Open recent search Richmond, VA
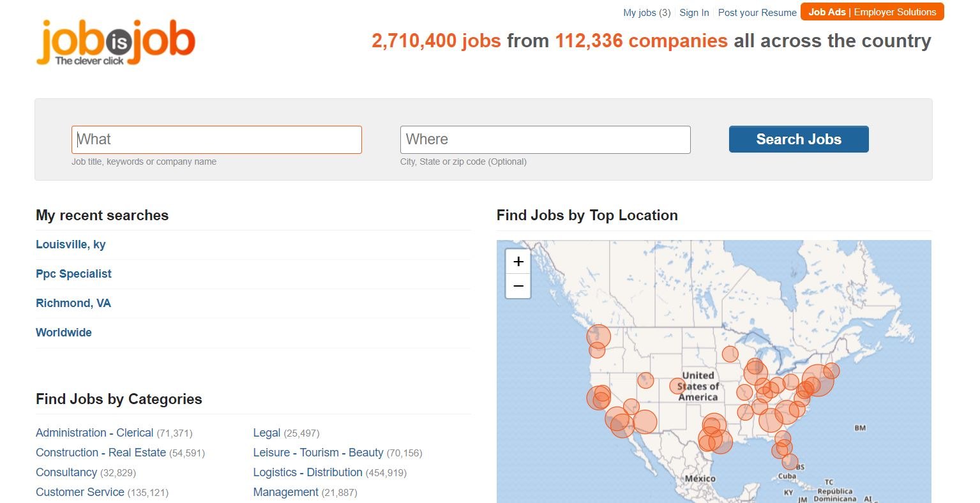The height and width of the screenshot is (503, 980). [73, 303]
